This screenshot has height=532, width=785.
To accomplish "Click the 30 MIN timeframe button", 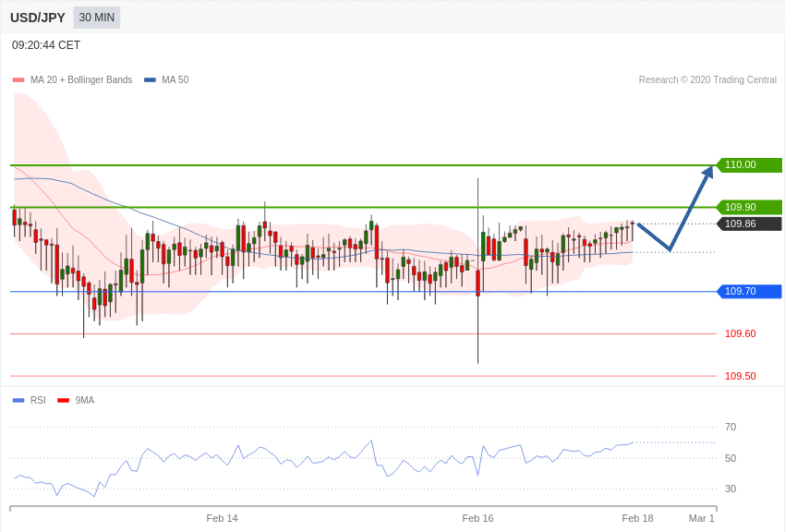I will click(97, 18).
